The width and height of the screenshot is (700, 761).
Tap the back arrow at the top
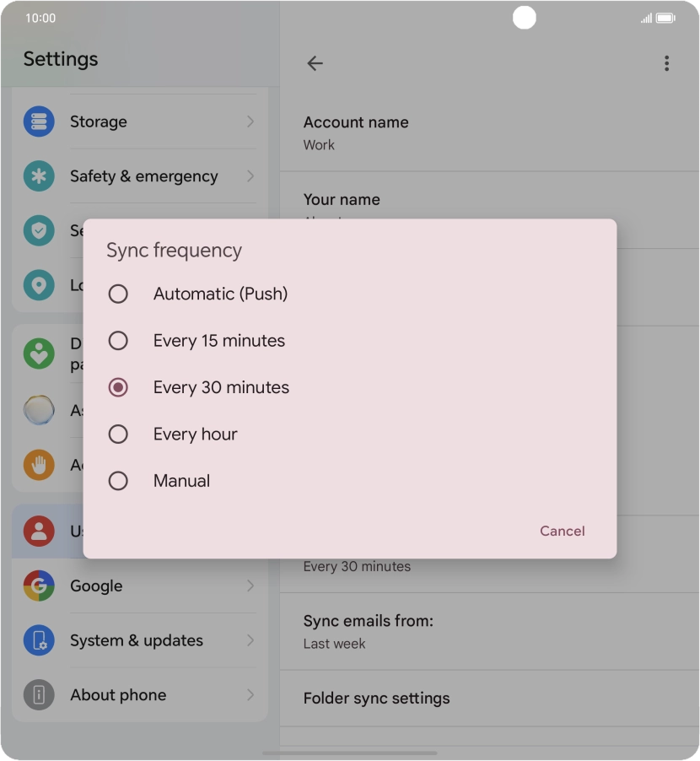tap(315, 62)
